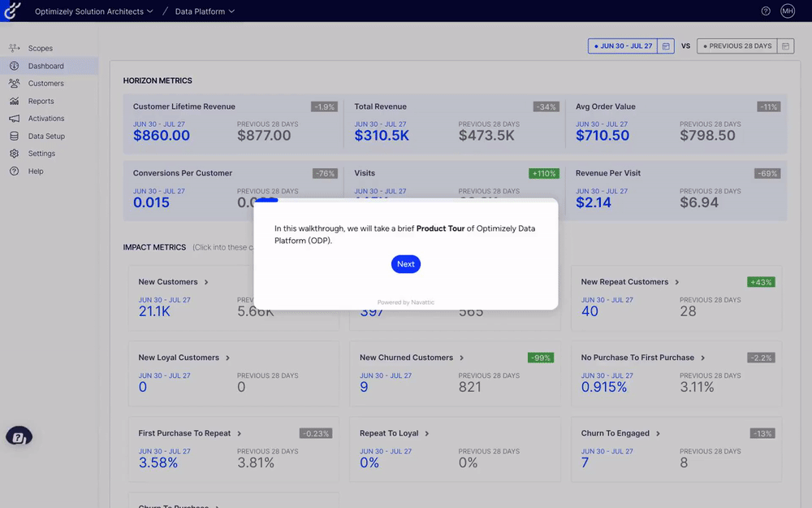Click the IMPACT METRICS section heading

154,247
